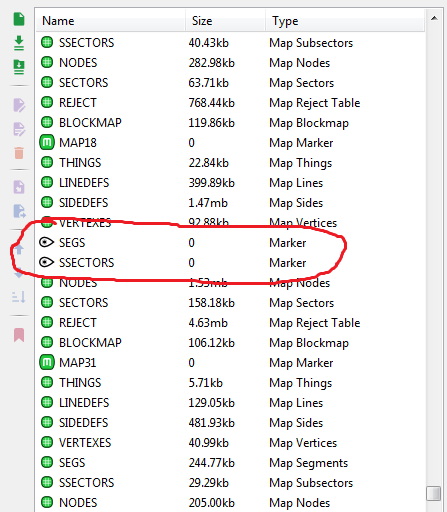Click the eye icon beside the SEGS marker
Image resolution: width=447 pixels, height=512 pixels.
(x=46, y=242)
